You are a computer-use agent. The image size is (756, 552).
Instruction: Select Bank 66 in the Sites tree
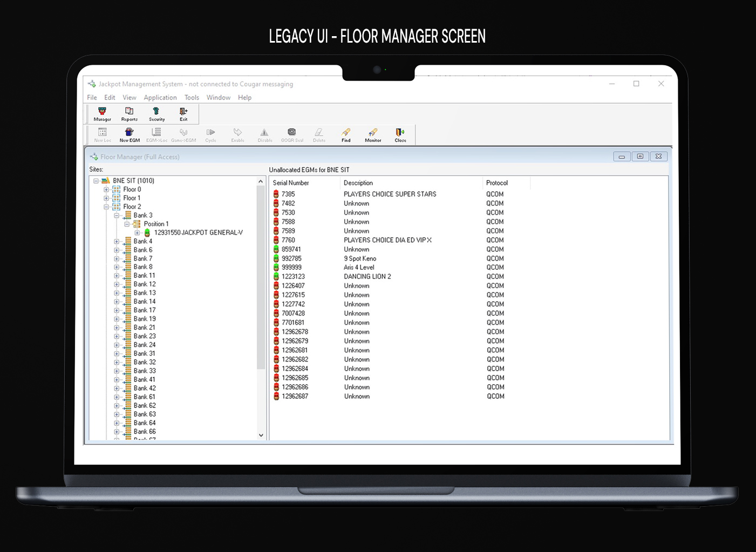[x=145, y=431]
